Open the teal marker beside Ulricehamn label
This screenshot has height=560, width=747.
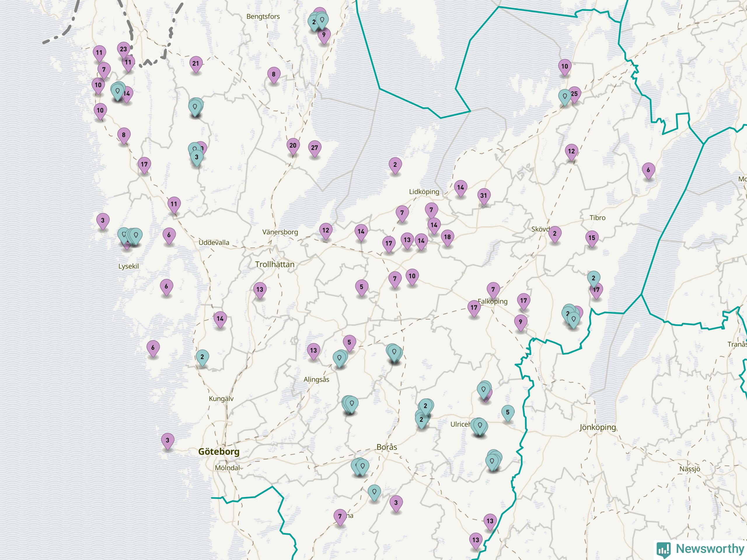pos(480,426)
